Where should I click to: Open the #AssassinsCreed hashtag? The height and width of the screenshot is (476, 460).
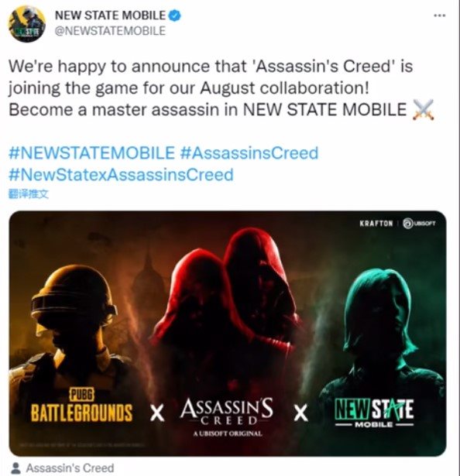click(249, 152)
